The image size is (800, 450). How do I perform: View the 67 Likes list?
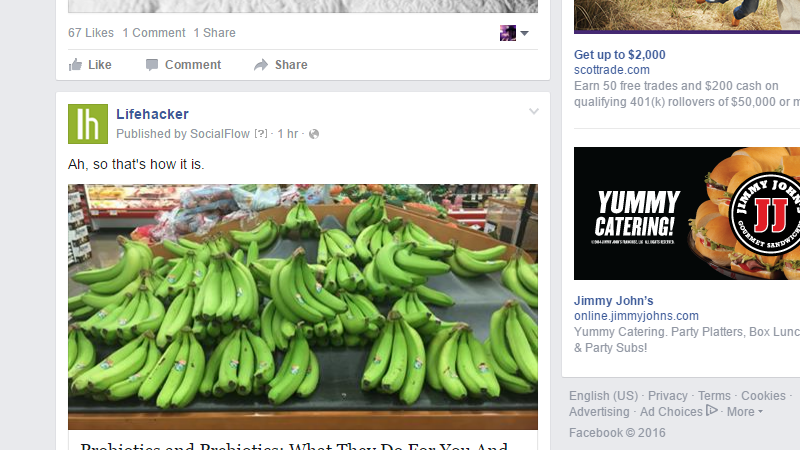[91, 33]
